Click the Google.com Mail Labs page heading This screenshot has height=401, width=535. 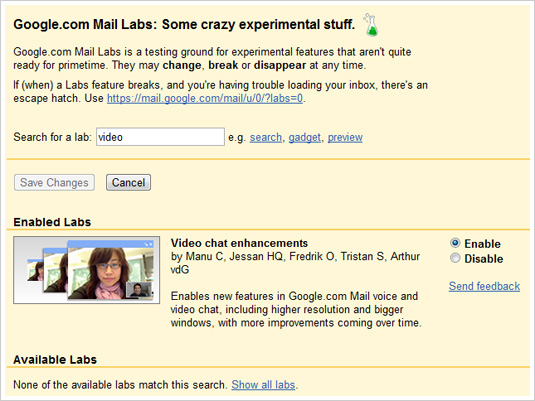(x=184, y=24)
